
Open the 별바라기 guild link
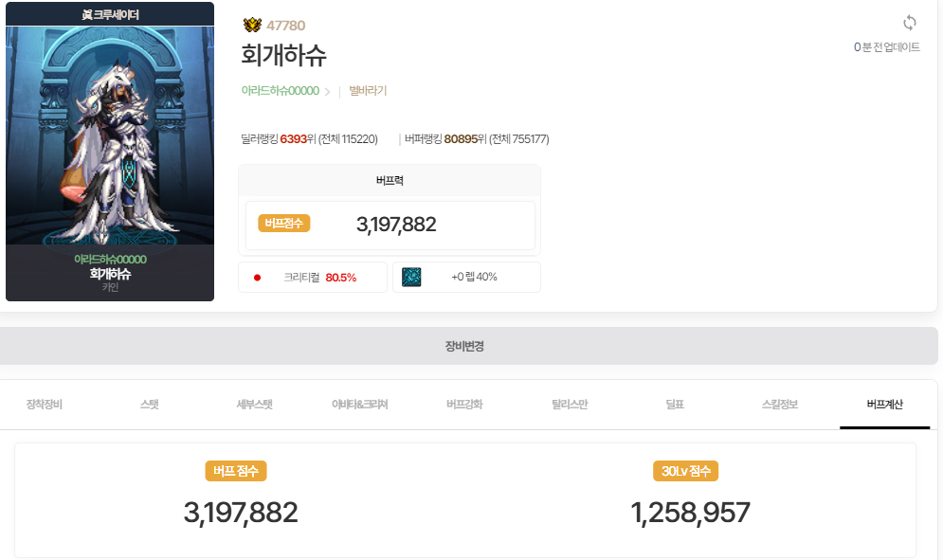click(x=368, y=91)
